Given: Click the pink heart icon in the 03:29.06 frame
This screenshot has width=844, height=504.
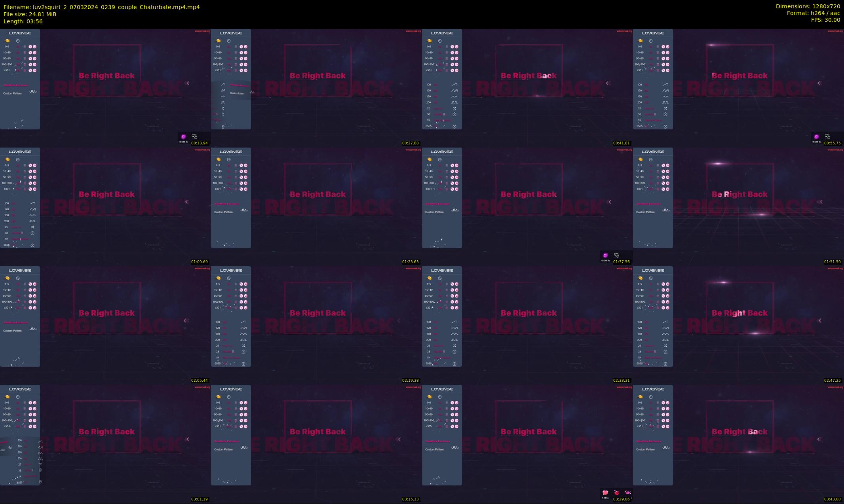Looking at the screenshot, I should click(x=605, y=493).
